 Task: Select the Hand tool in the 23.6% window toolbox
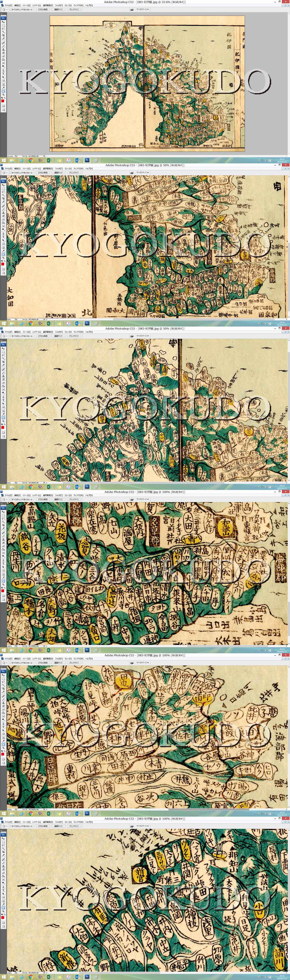[x=4, y=91]
